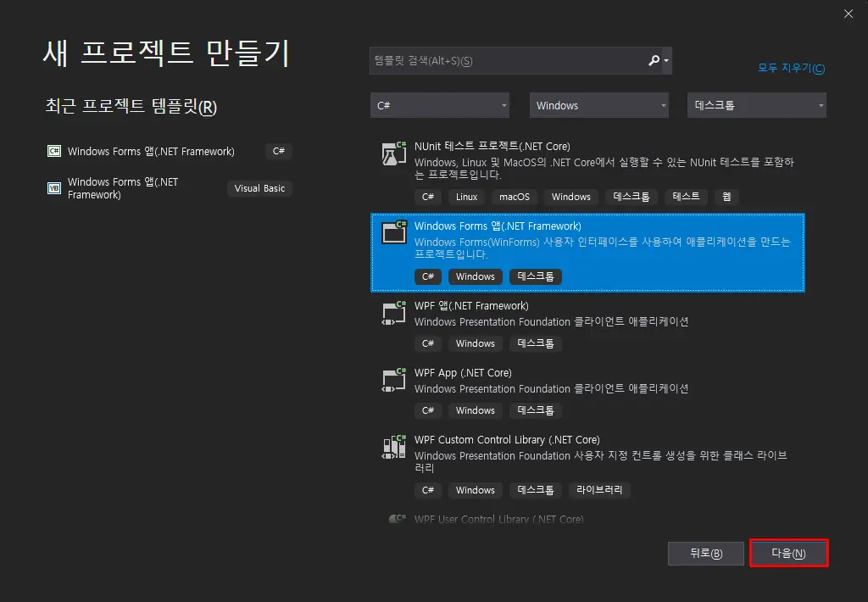Click the 웹 tag under NUnit

tap(726, 197)
